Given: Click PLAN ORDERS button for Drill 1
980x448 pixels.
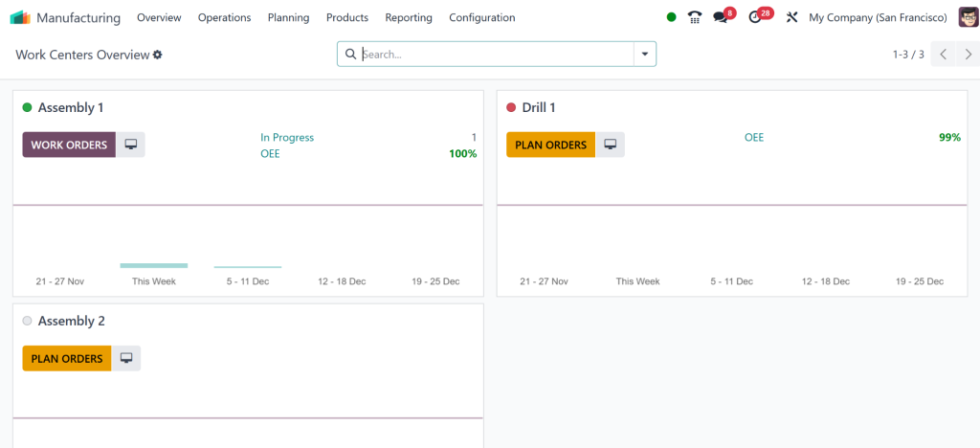Looking at the screenshot, I should (x=550, y=145).
